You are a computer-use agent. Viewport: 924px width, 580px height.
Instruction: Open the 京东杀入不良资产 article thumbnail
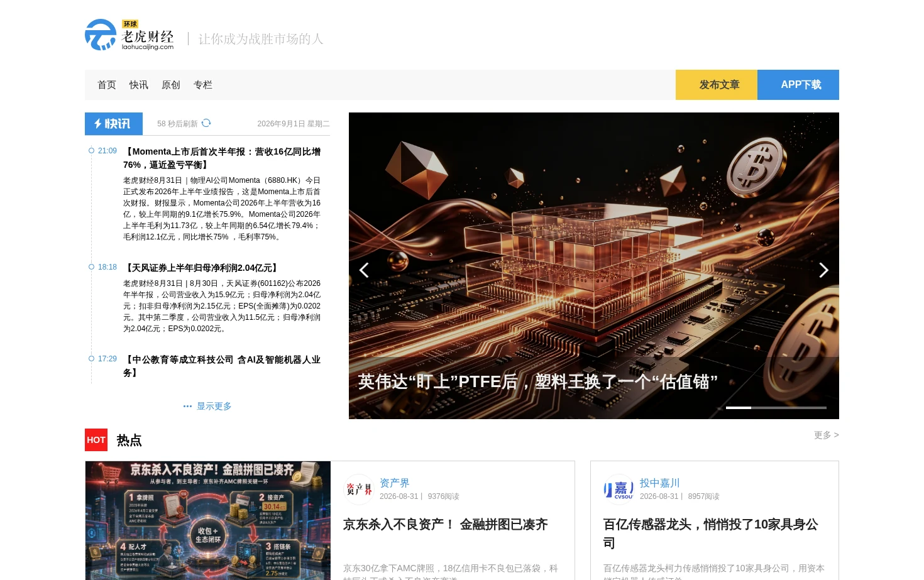(x=208, y=520)
